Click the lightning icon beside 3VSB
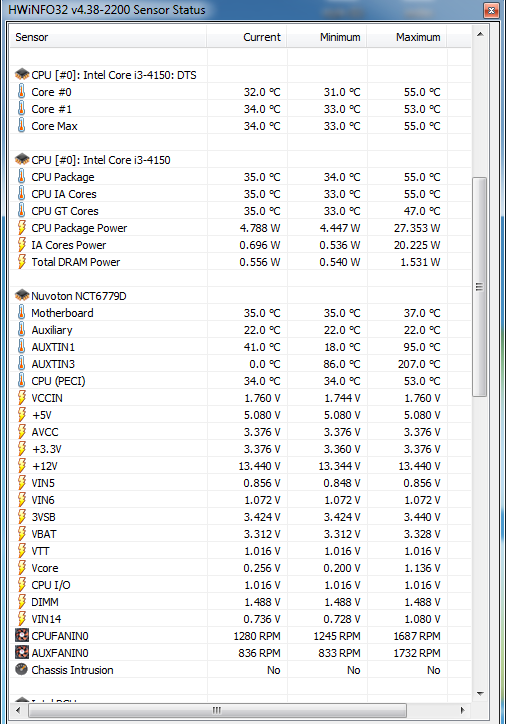Image resolution: width=506 pixels, height=724 pixels. pos(22,517)
